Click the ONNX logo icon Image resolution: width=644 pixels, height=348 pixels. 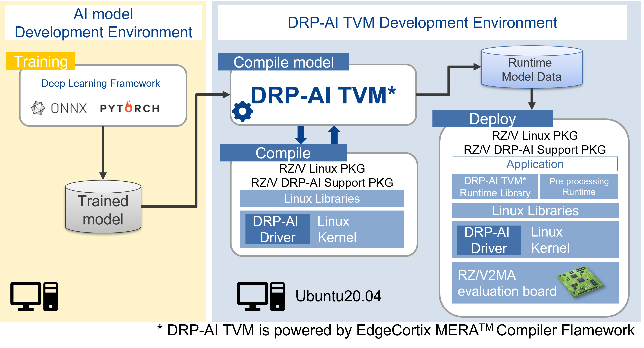click(38, 108)
